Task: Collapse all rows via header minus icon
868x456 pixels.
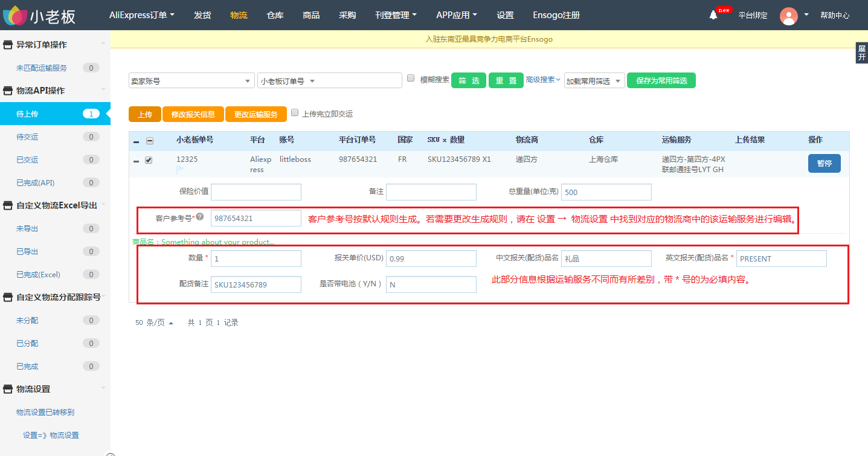Action: tap(136, 141)
